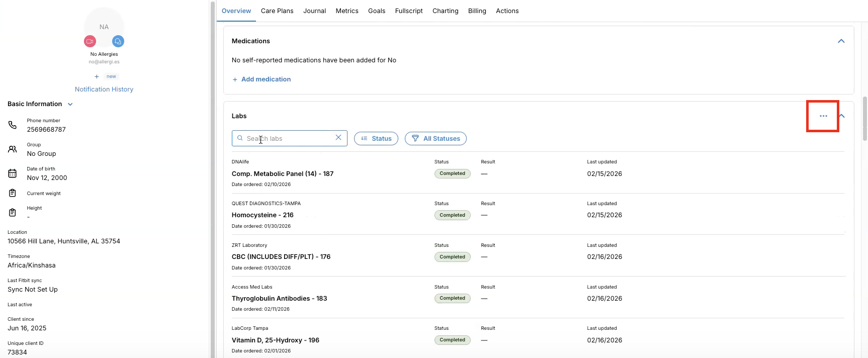Collapse Basic Information section
This screenshot has height=358, width=868.
(x=70, y=104)
